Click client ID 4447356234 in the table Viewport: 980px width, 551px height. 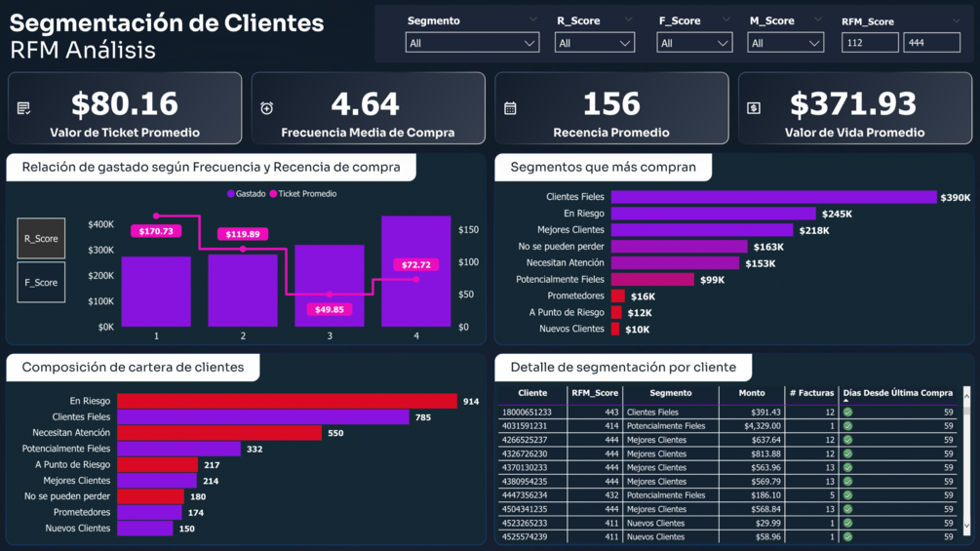[x=525, y=495]
